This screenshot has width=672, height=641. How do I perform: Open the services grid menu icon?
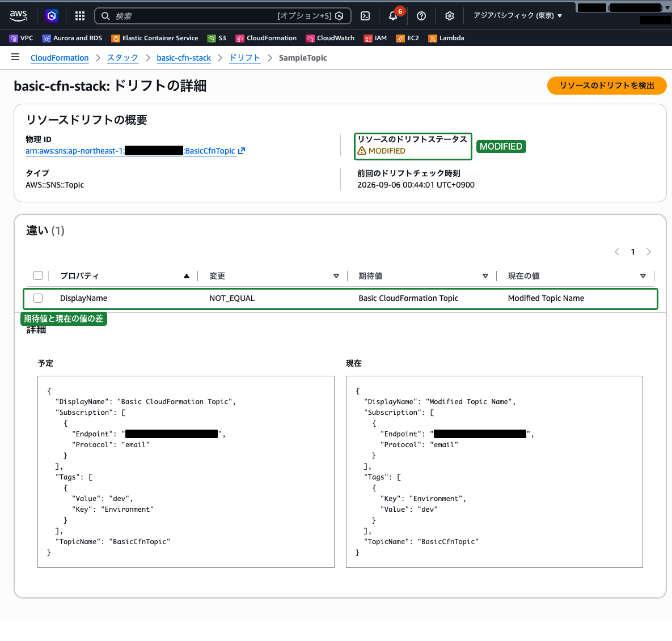(80, 16)
